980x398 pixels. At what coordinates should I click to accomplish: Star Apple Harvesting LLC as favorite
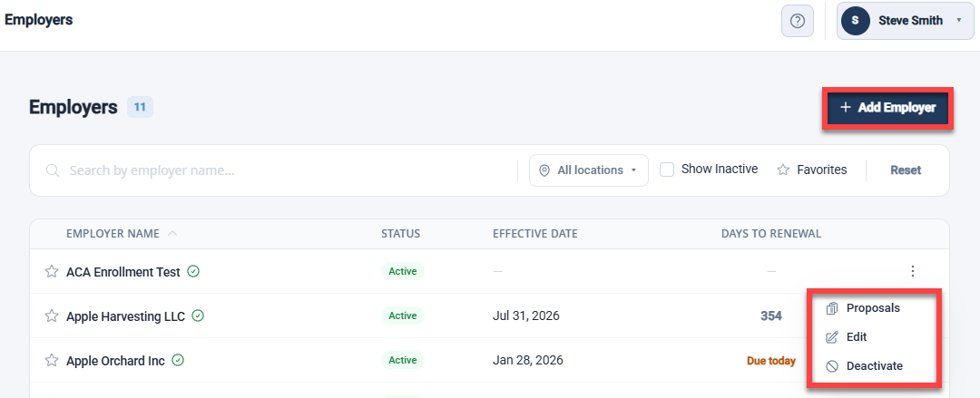click(51, 316)
